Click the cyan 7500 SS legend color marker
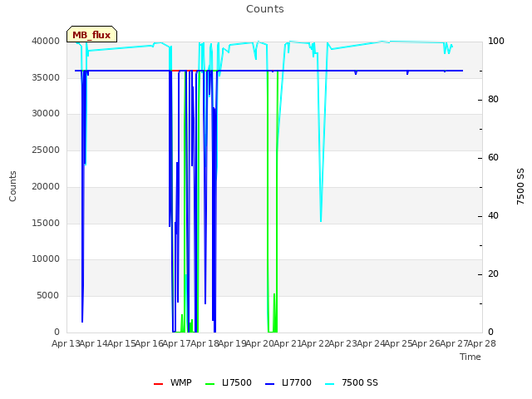The width and height of the screenshot is (532, 399). [x=330, y=384]
